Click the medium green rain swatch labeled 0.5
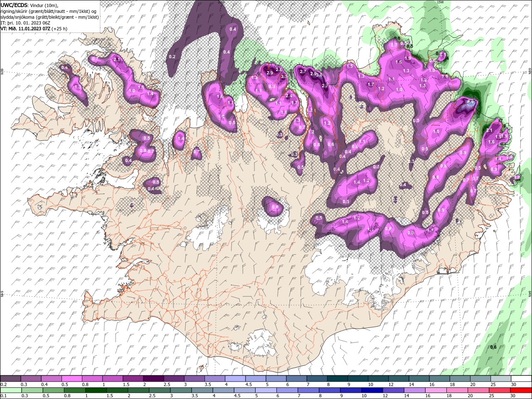The width and height of the screenshot is (532, 399). click(53, 390)
